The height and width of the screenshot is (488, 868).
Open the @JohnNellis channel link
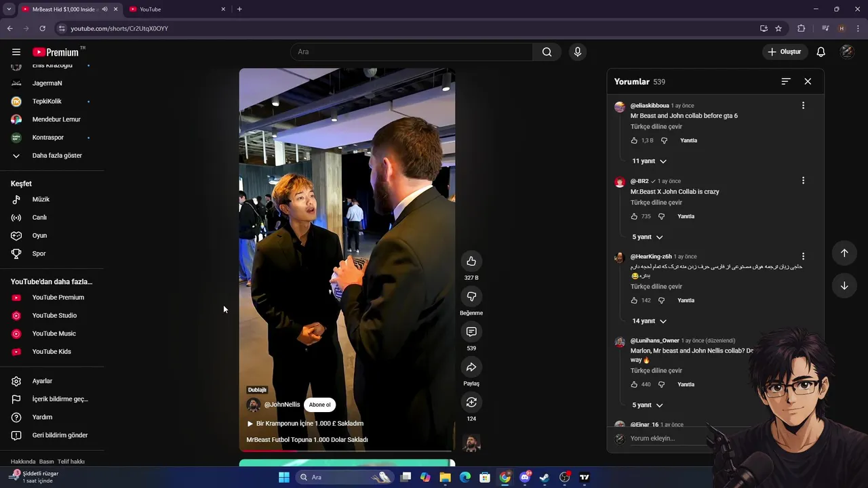(x=282, y=405)
